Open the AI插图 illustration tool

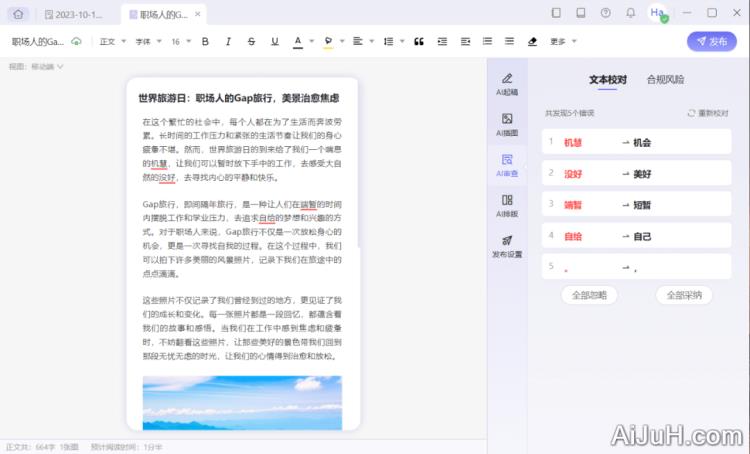coord(507,125)
